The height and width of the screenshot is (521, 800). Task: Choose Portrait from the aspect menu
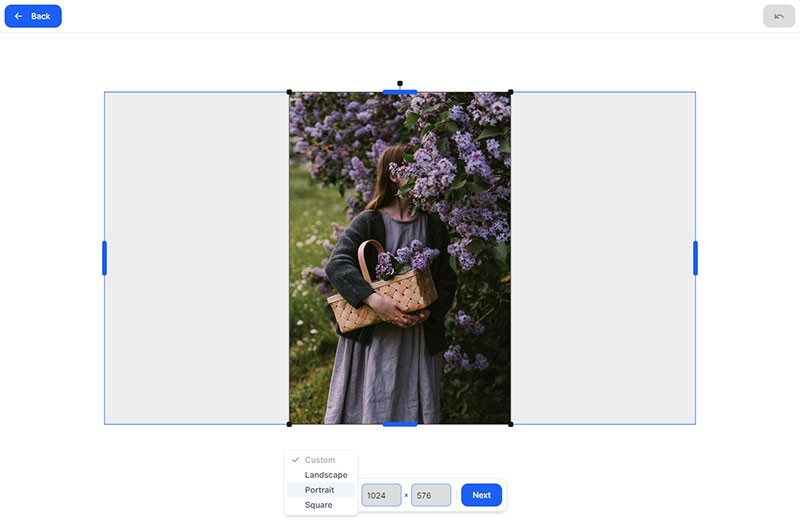coord(320,490)
